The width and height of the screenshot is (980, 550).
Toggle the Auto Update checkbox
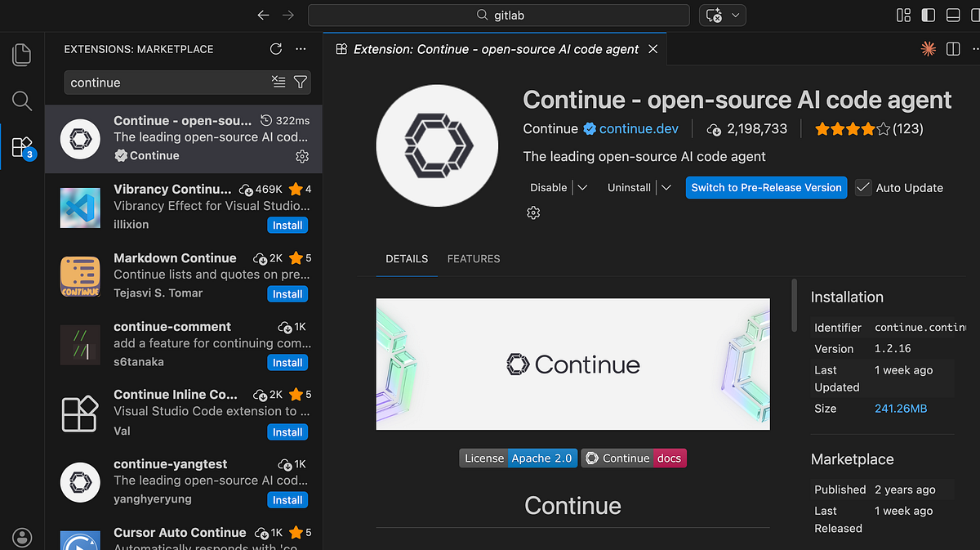863,187
